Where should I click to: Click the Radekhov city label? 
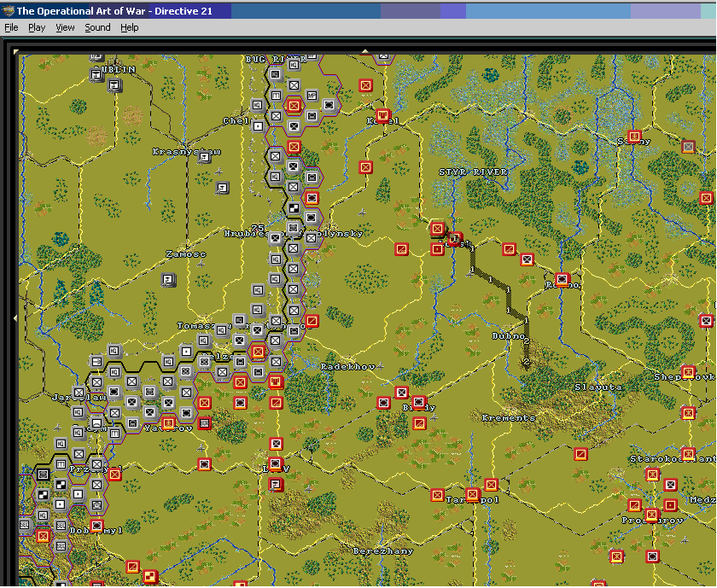[348, 366]
